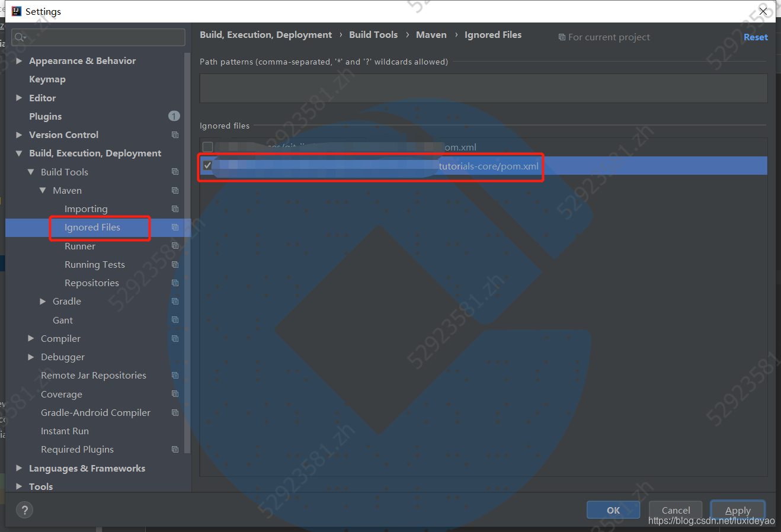Viewport: 781px width, 532px height.
Task: Click into the settings search field
Action: pos(98,37)
